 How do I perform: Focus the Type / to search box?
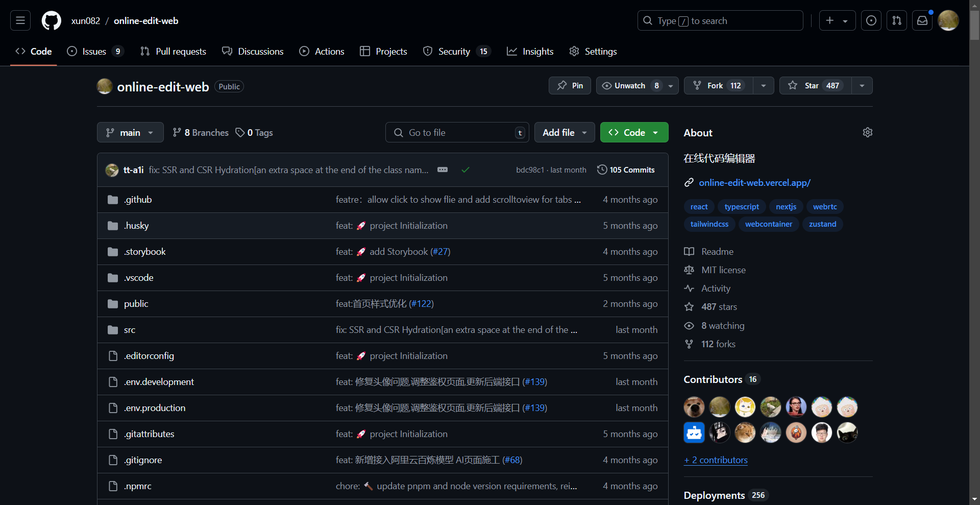(x=720, y=20)
